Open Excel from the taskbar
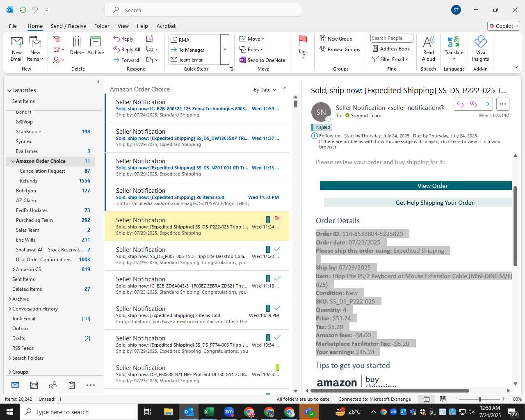This screenshot has width=525, height=420. 208,412
